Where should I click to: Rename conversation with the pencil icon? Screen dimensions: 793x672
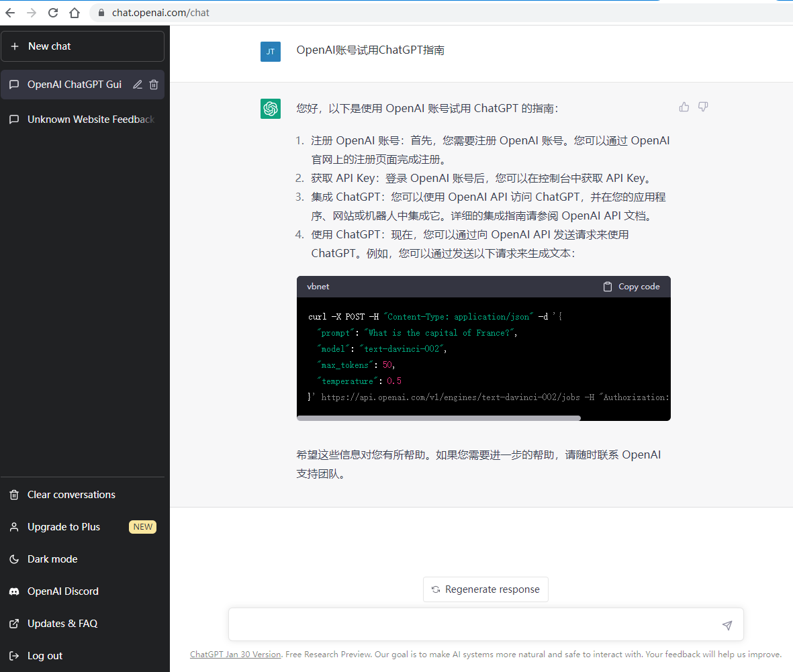pos(137,85)
